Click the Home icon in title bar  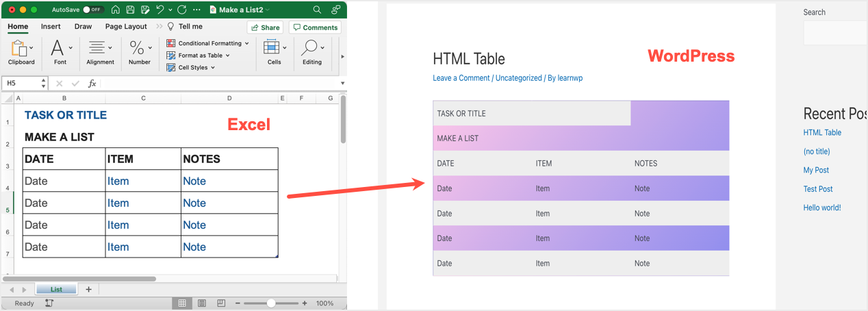click(115, 10)
